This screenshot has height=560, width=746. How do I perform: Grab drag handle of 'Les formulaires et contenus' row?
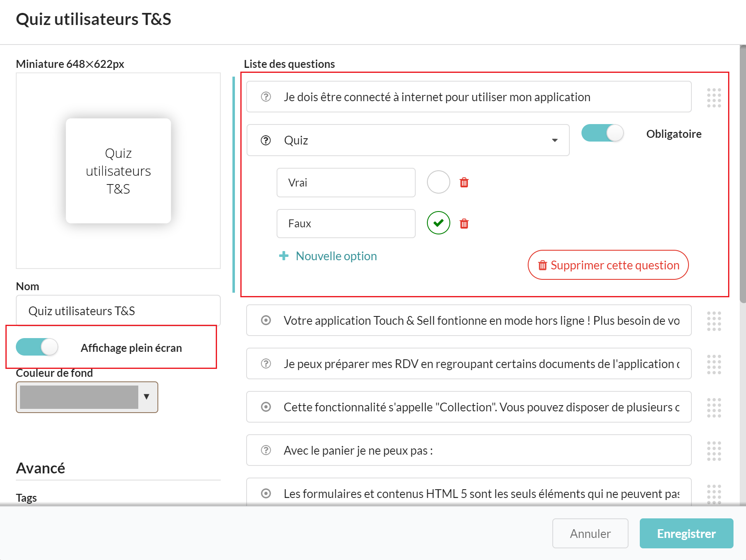[714, 494]
